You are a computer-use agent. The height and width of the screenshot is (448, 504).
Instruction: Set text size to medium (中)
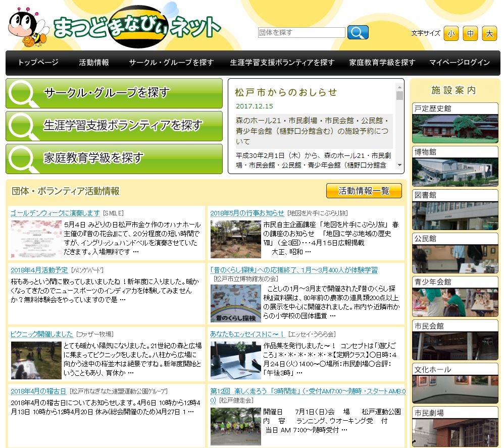470,34
